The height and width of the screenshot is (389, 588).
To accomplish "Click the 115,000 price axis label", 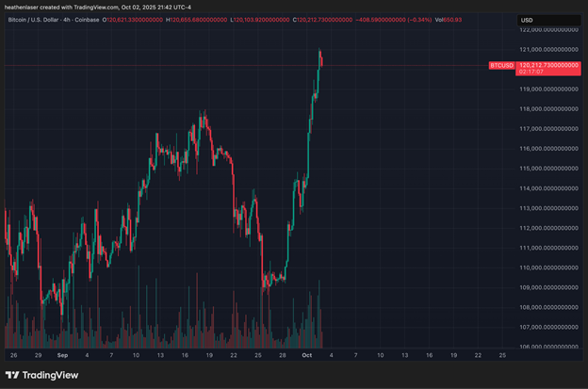I will (x=547, y=168).
